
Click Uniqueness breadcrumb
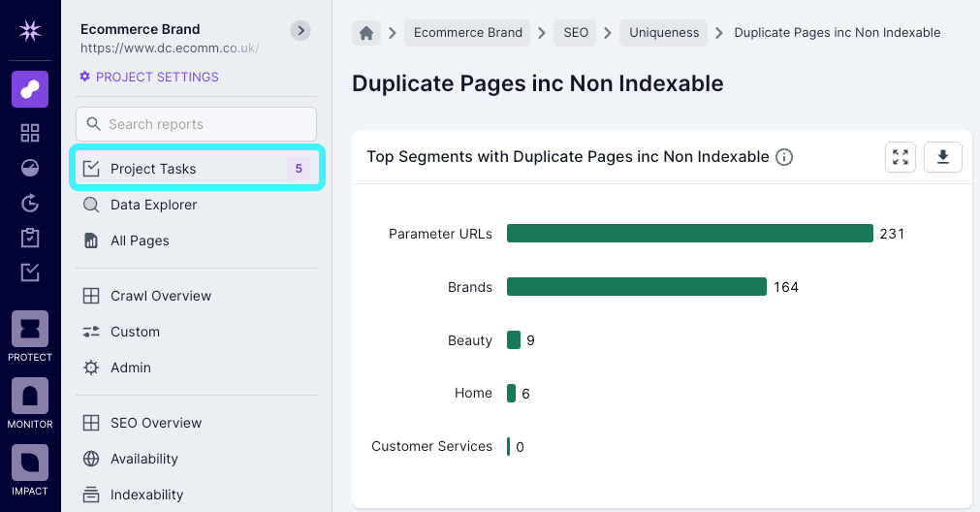coord(664,33)
